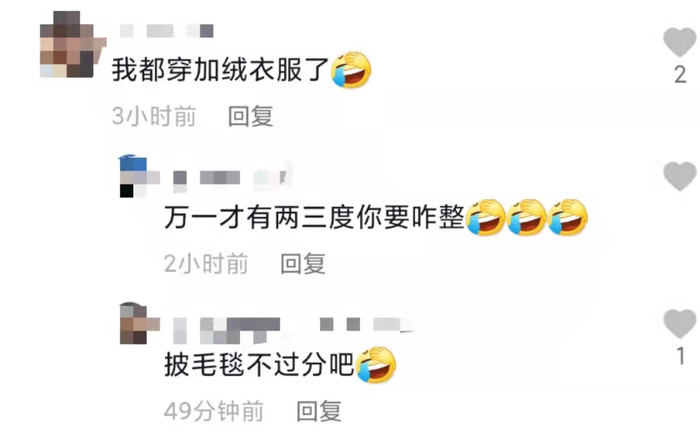
Task: Open the username above '万一才有两三度你要咋整'
Action: coord(232,178)
